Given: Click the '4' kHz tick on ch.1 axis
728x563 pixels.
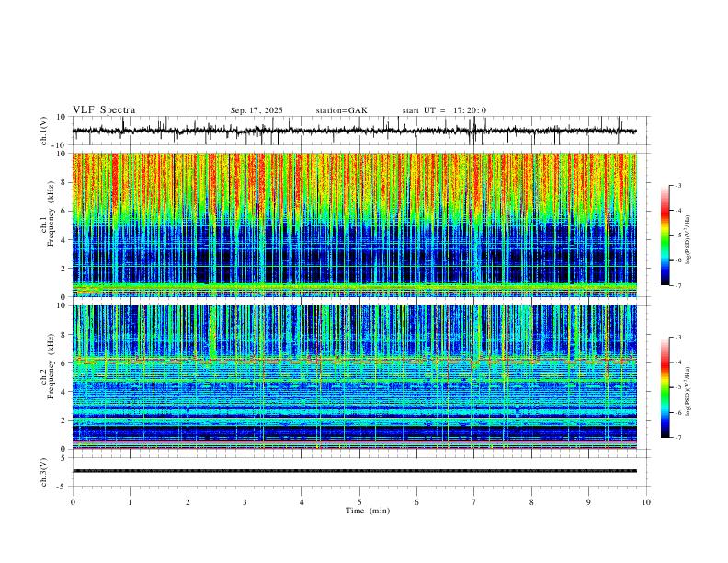Looking at the screenshot, I should pyautogui.click(x=63, y=240).
